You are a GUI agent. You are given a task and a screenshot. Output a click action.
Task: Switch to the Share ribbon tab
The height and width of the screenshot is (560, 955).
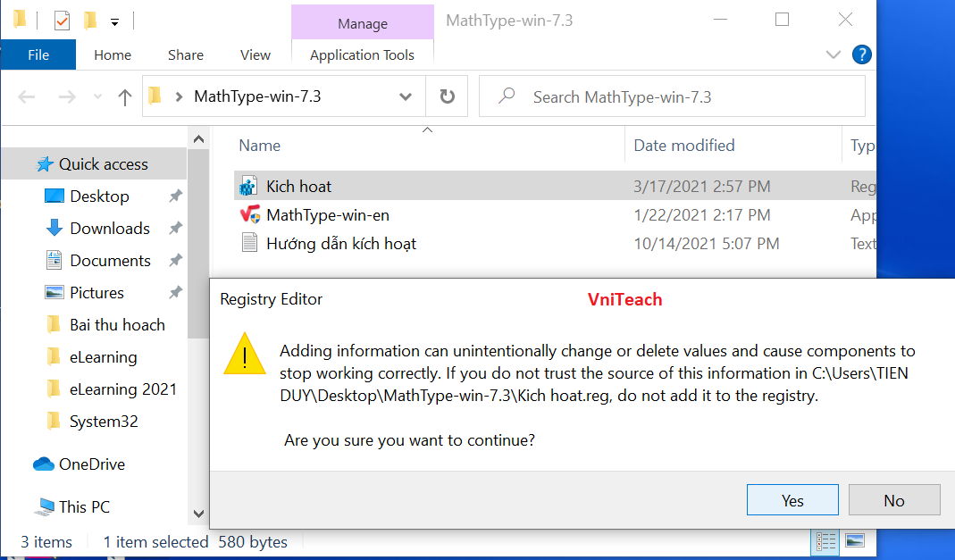coord(186,54)
